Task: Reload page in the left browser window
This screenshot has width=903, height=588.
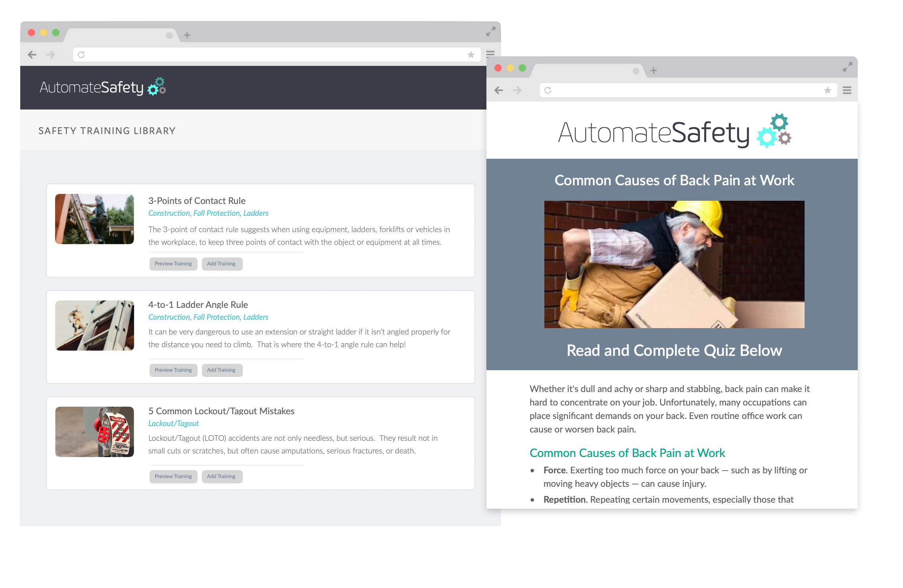Action: point(81,54)
